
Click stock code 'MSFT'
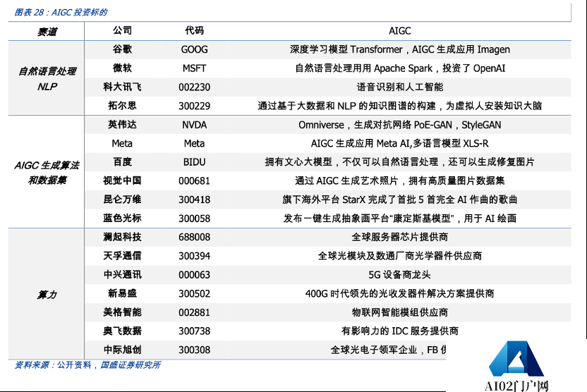coord(194,68)
